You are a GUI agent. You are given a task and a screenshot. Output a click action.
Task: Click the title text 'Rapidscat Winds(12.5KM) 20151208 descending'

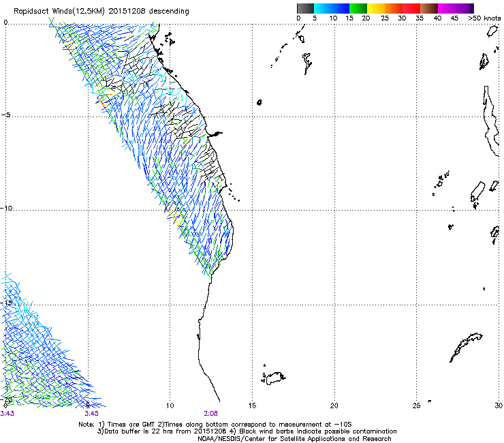[x=101, y=11]
